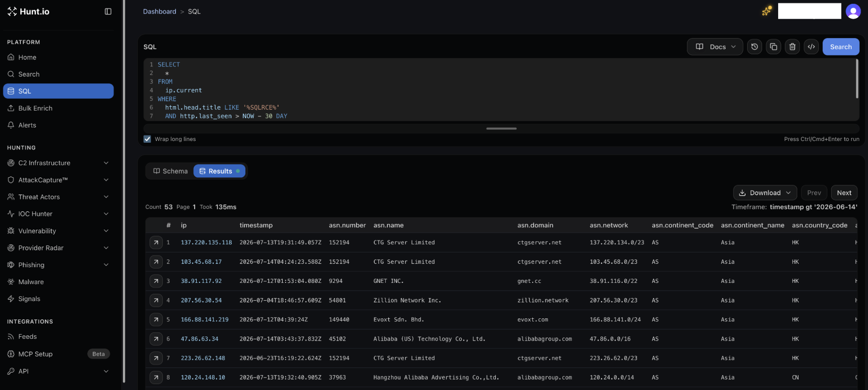Go to the Next results page
The width and height of the screenshot is (868, 390).
[x=844, y=193]
